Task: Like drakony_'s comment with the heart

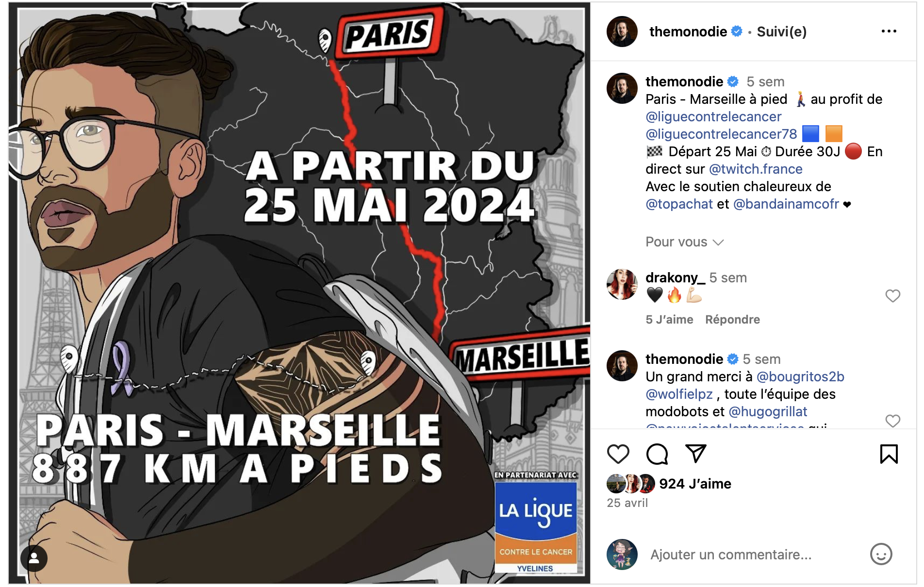Action: tap(893, 295)
